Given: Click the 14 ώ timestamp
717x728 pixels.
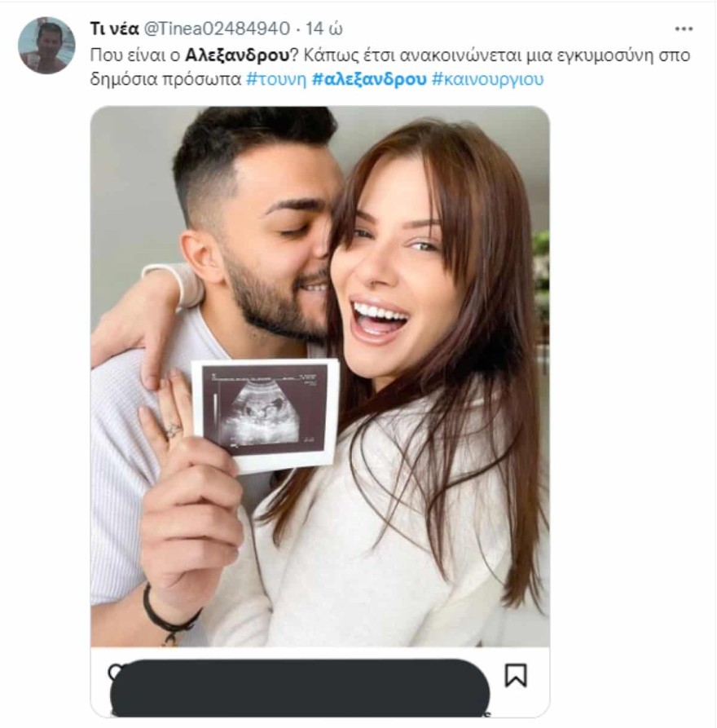Looking at the screenshot, I should [x=324, y=29].
